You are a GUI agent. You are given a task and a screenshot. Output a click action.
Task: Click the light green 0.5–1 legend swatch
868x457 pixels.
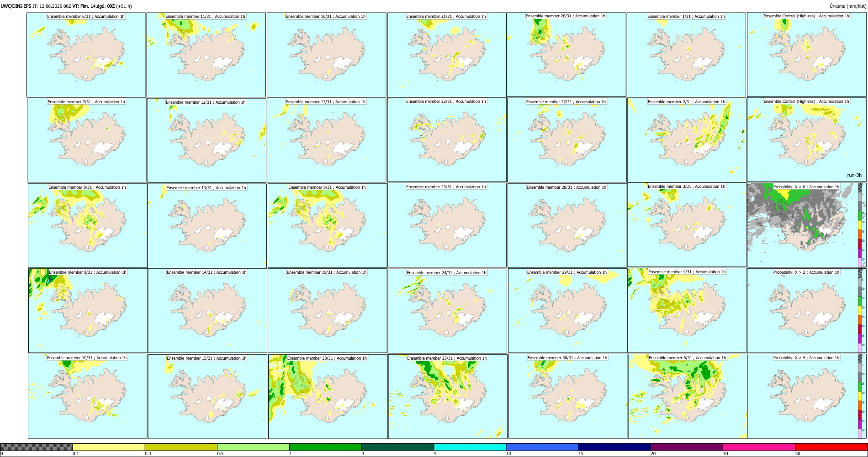click(253, 447)
